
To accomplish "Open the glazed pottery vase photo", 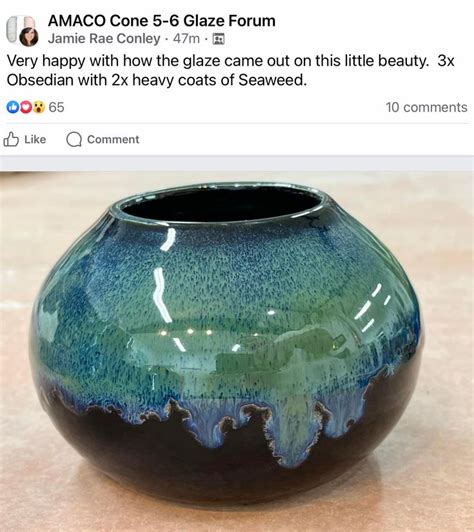I will pos(237,351).
